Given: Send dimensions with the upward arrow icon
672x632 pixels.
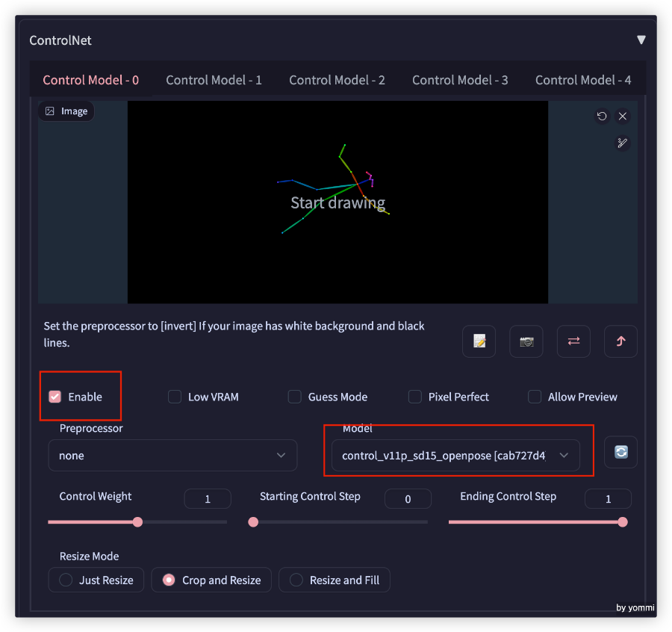Looking at the screenshot, I should (x=620, y=341).
